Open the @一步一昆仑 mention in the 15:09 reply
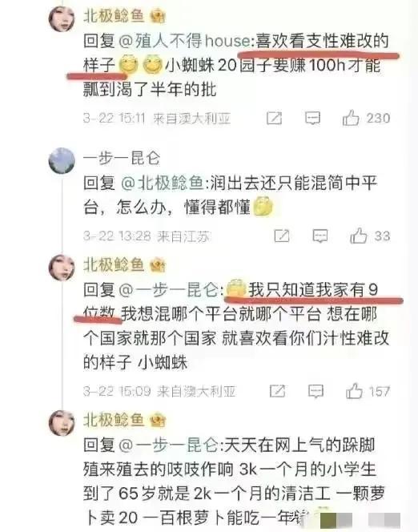The width and height of the screenshot is (418, 532). coord(168,290)
